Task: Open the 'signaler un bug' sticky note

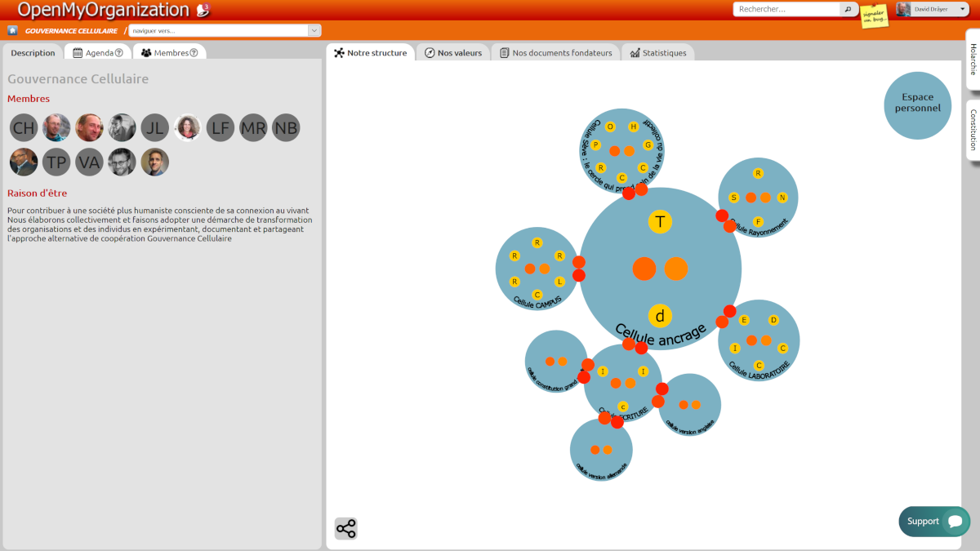Action: coord(874,16)
